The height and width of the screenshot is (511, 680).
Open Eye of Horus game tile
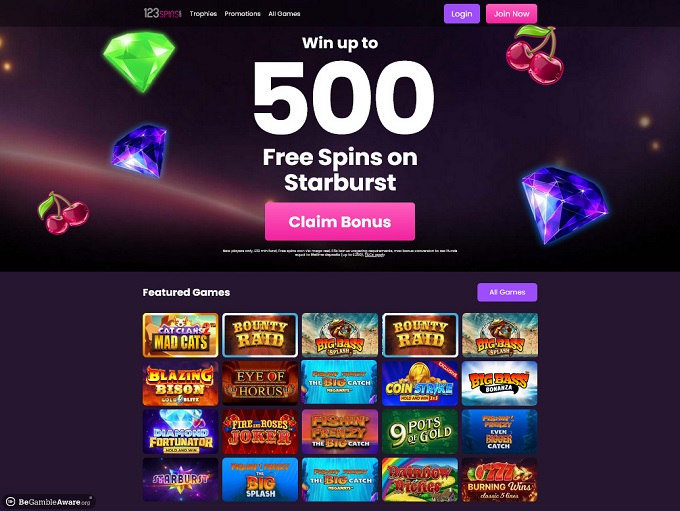[260, 383]
